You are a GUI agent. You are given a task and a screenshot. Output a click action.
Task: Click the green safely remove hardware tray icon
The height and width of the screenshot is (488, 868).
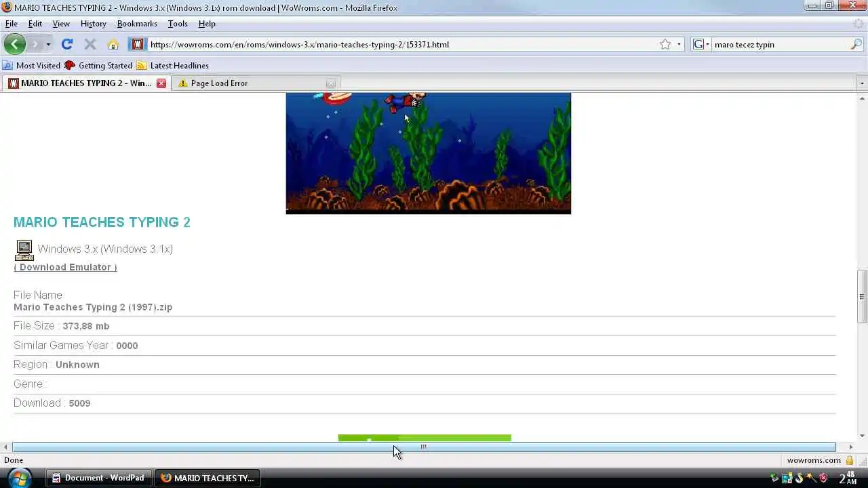click(774, 479)
